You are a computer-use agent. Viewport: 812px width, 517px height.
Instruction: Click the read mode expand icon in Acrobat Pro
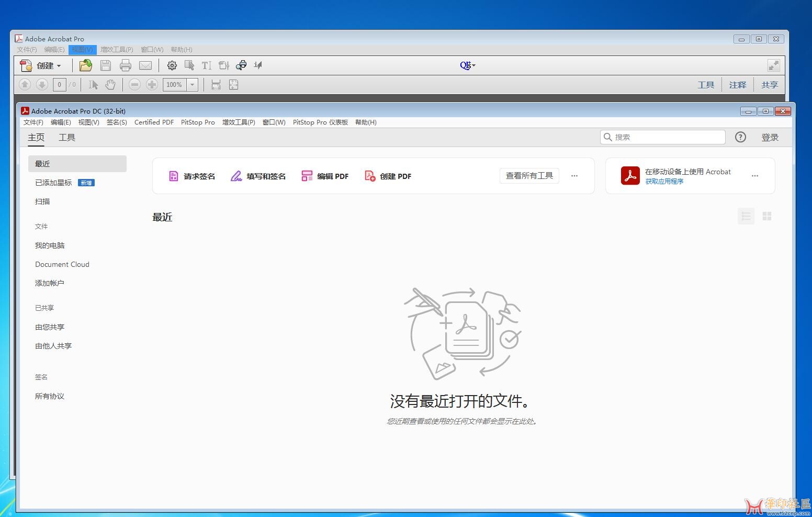(x=773, y=65)
